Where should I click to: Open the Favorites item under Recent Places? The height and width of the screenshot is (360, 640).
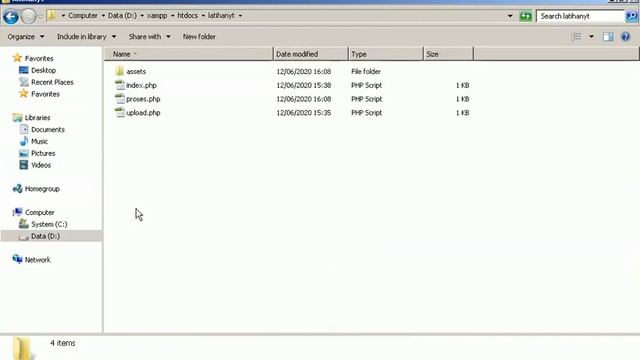45,94
